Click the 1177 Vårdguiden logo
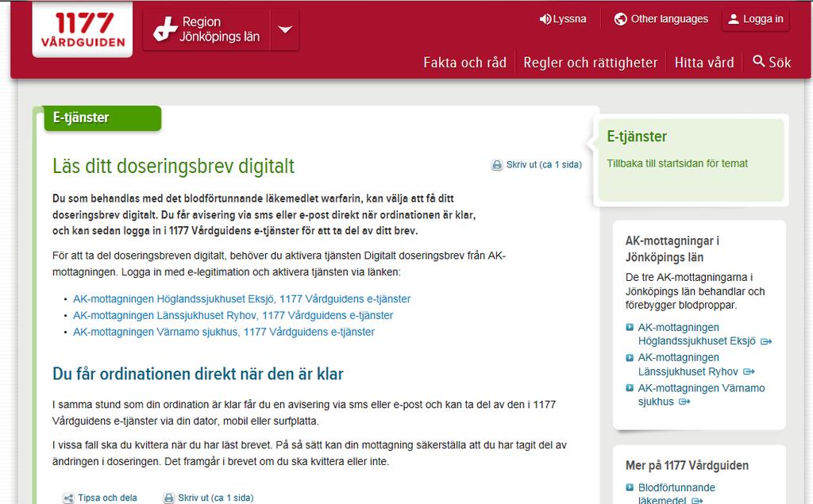Screen dimensions: 813x504 click(x=83, y=29)
